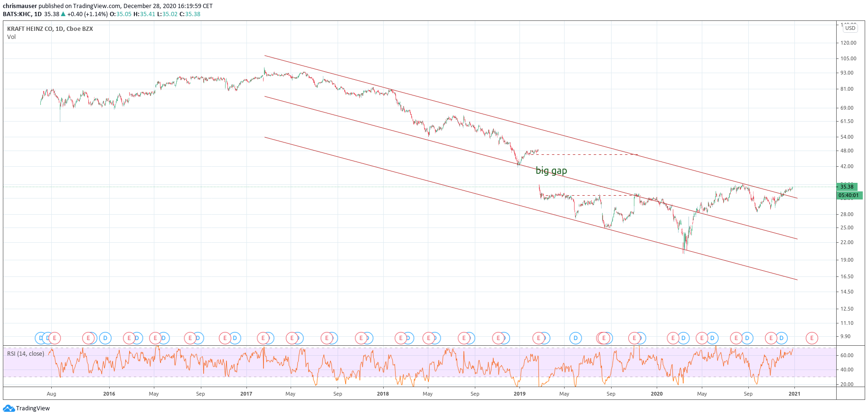
Task: Open the last earnings marker before 2021
Action: tap(771, 338)
